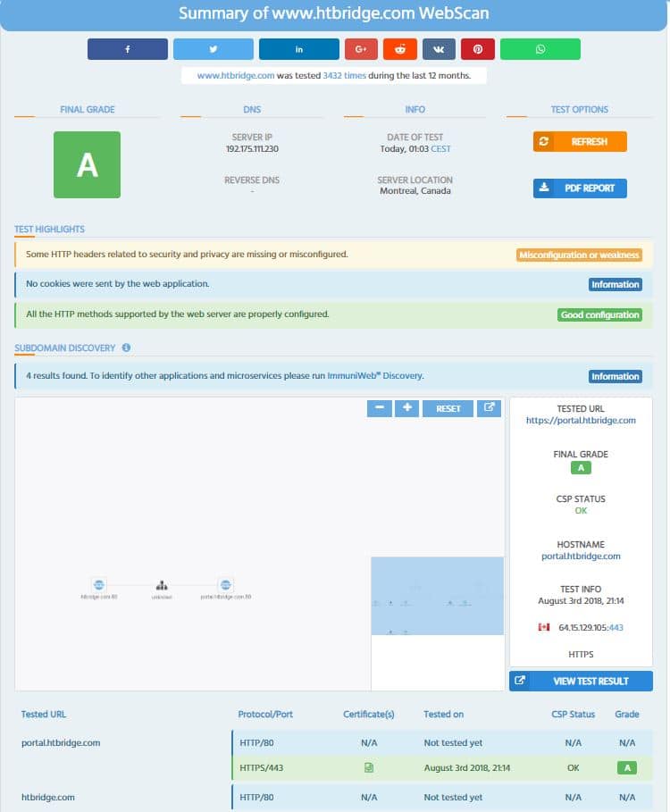Click the Montreal, Canada server location

click(x=415, y=191)
